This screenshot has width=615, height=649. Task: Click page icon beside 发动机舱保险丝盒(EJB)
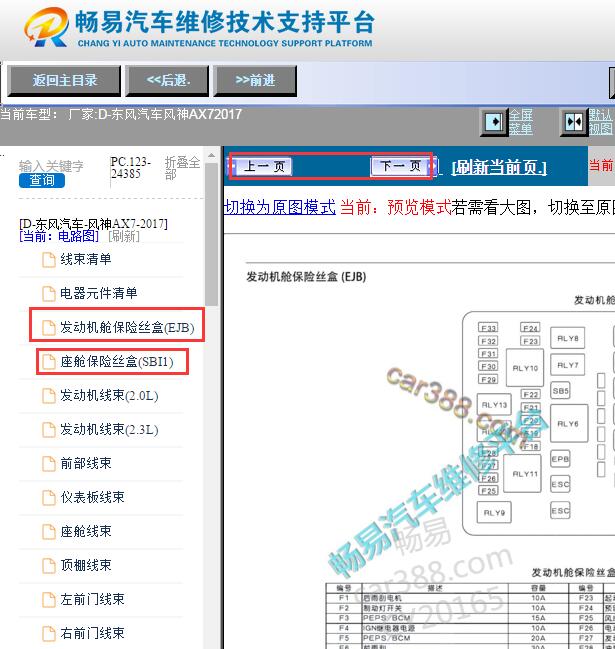coord(49,328)
